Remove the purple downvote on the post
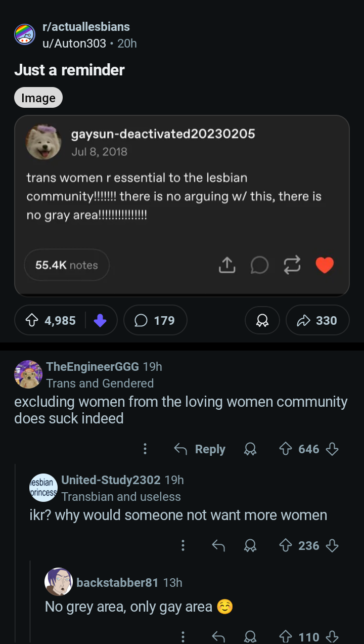The image size is (364, 644). coord(100,320)
